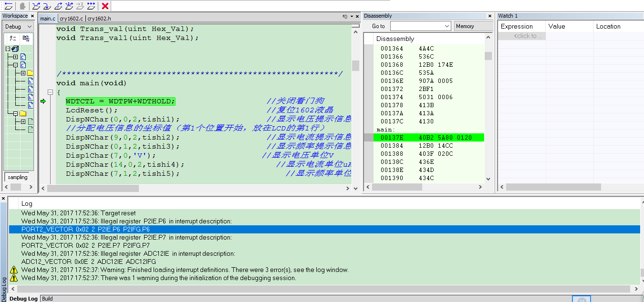Viewport: 644px width, 302px height.
Task: Click the green program counter arrow in editor margin
Action: [x=43, y=101]
